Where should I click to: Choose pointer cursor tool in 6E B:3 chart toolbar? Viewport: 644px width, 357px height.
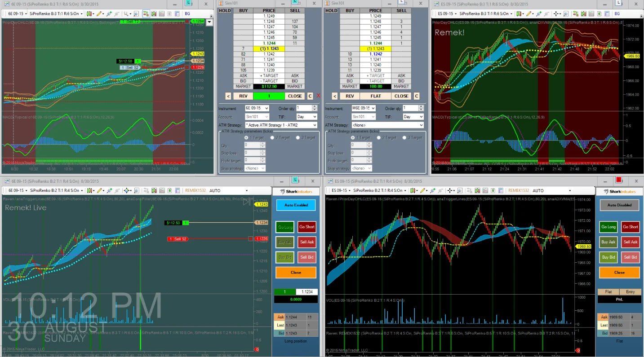[127, 14]
